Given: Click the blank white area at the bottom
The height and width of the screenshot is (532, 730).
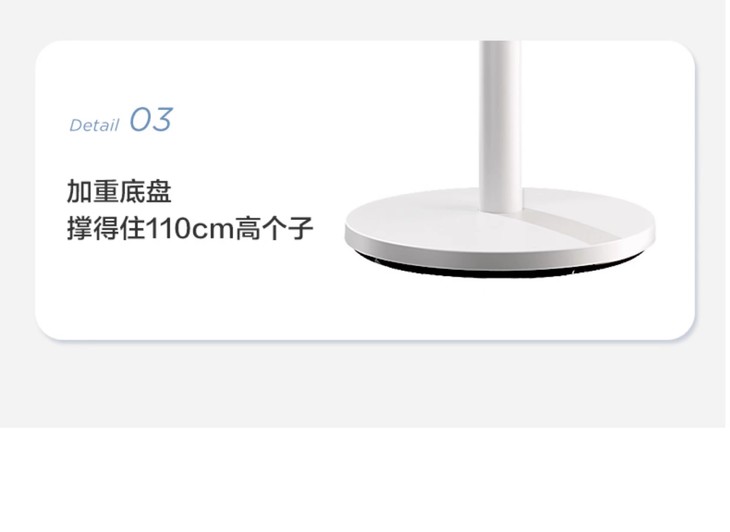Looking at the screenshot, I should (365, 479).
